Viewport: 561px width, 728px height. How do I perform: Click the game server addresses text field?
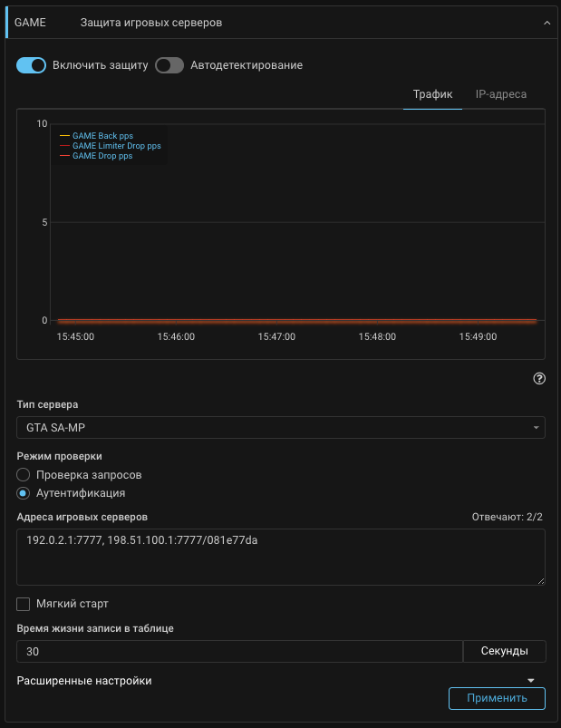pos(281,557)
